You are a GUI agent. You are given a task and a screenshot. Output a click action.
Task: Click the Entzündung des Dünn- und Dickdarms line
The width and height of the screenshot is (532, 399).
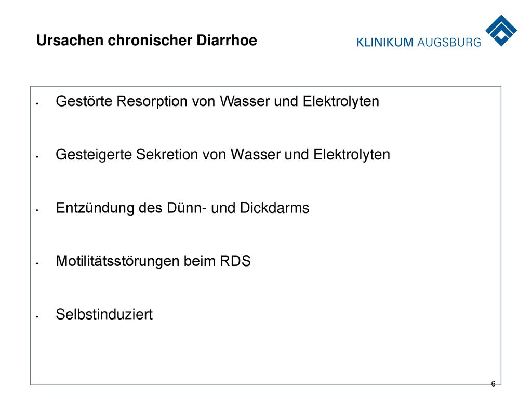click(182, 208)
